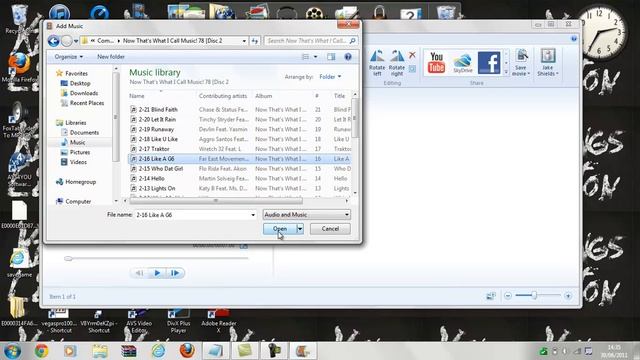The image size is (640, 360).
Task: Open Firefox from the taskbar
Action: click(x=187, y=351)
